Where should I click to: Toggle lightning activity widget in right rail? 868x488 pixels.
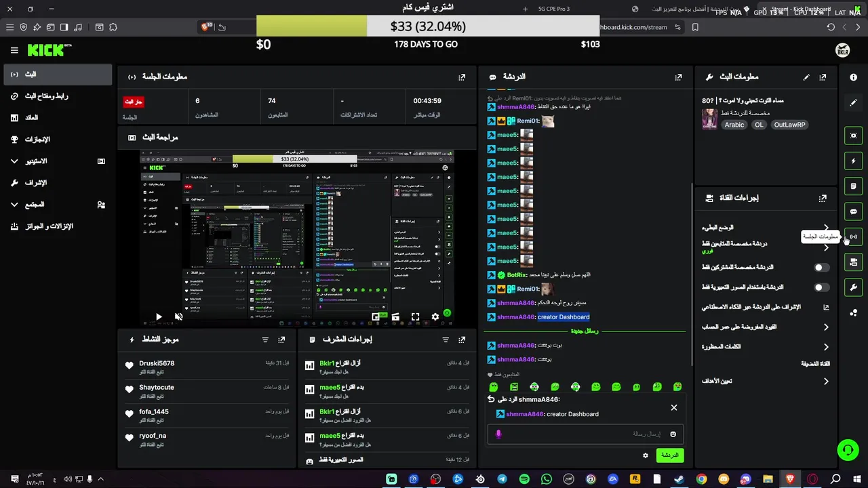853,161
